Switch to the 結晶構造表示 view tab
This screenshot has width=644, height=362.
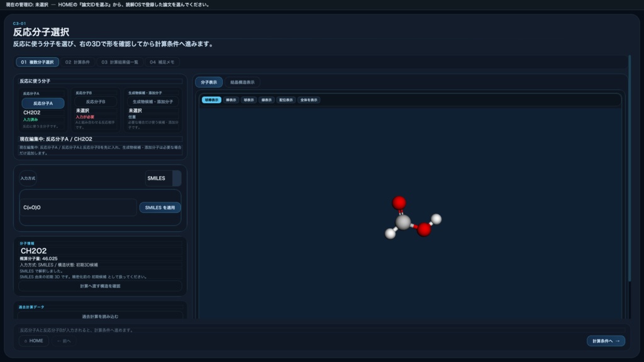pyautogui.click(x=242, y=82)
